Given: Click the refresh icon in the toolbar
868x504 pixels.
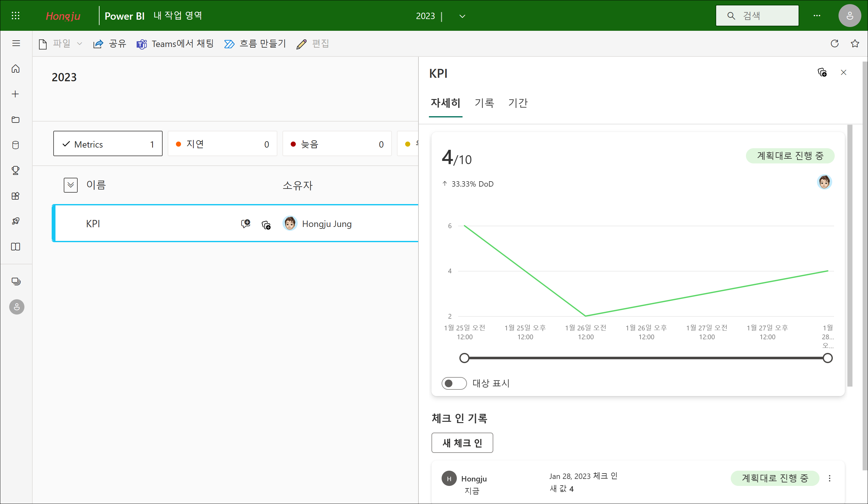Looking at the screenshot, I should [834, 43].
